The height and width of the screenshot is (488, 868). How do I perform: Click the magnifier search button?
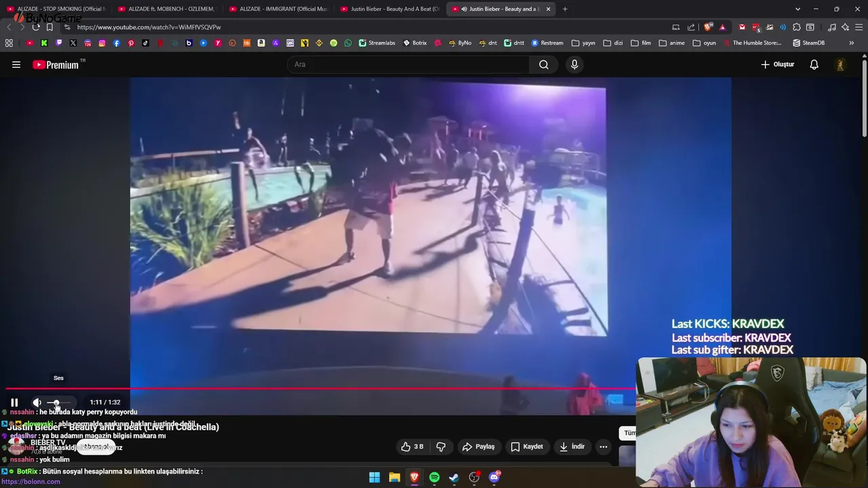pos(544,64)
